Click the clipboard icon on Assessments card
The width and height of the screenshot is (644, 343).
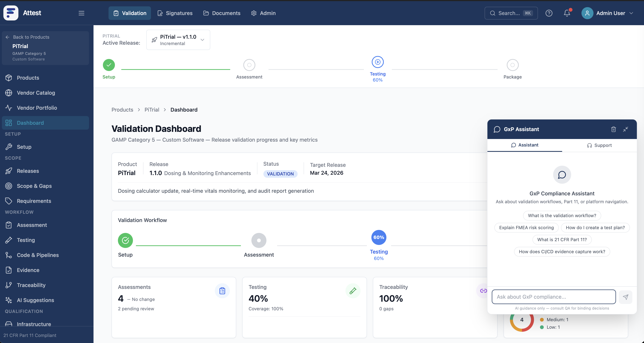pyautogui.click(x=222, y=291)
